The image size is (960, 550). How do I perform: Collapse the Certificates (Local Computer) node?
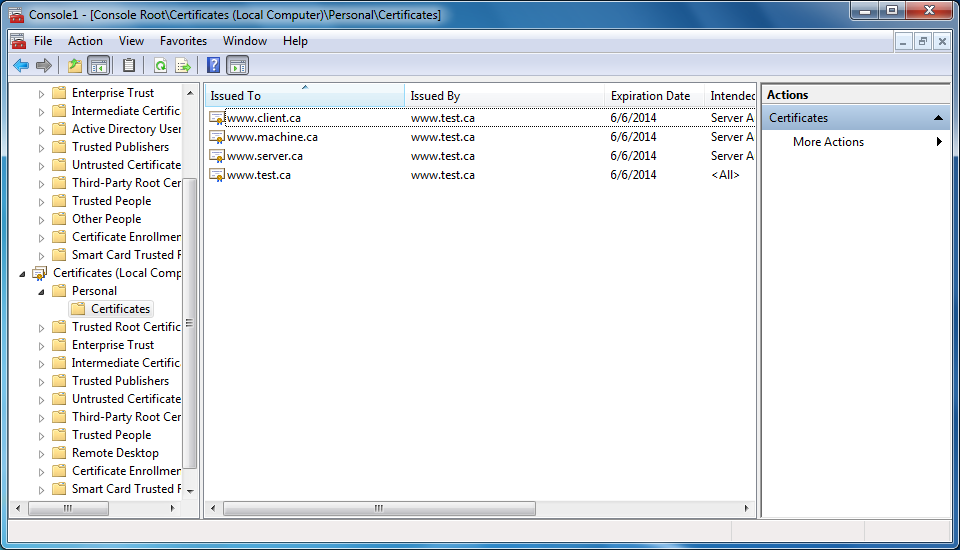pyautogui.click(x=22, y=273)
